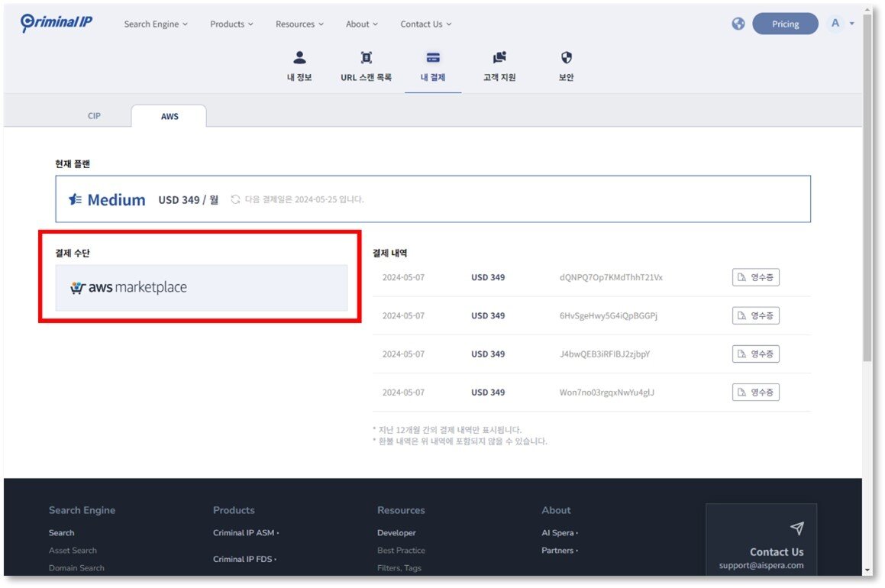Open the 고객 지원 customer support icon

coord(499,57)
